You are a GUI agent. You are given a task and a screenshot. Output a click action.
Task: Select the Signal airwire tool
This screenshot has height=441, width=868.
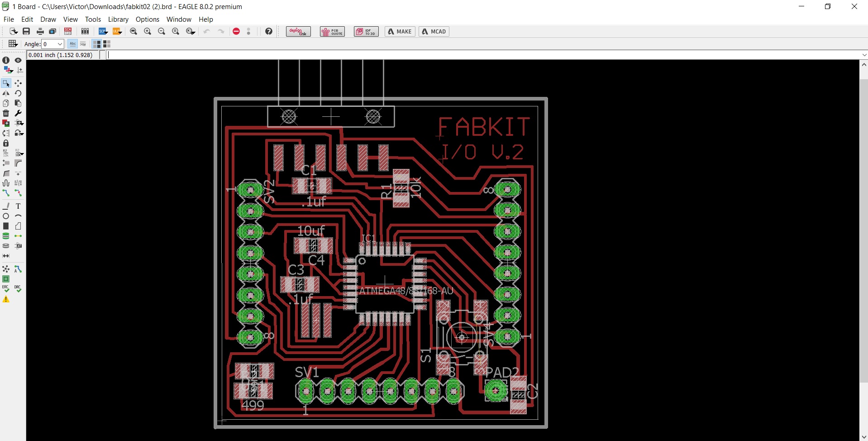click(18, 236)
